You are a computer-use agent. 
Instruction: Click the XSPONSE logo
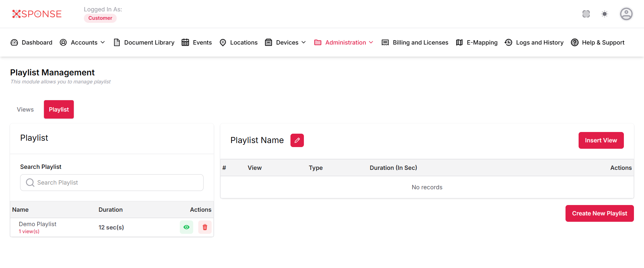coord(37,14)
